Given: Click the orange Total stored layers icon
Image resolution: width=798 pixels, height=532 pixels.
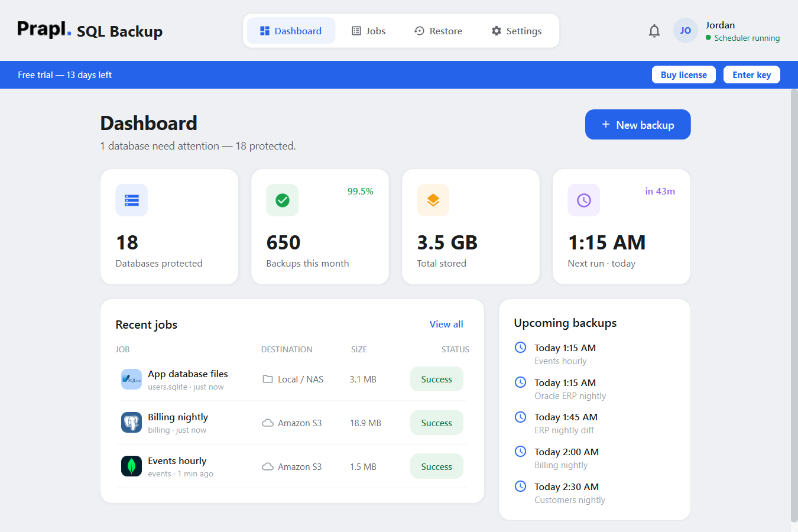Looking at the screenshot, I should pos(433,200).
